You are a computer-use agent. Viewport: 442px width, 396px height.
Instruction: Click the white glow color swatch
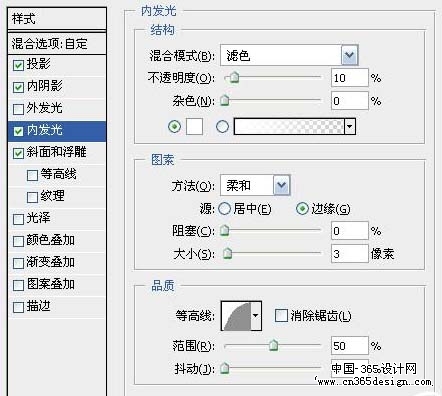194,127
